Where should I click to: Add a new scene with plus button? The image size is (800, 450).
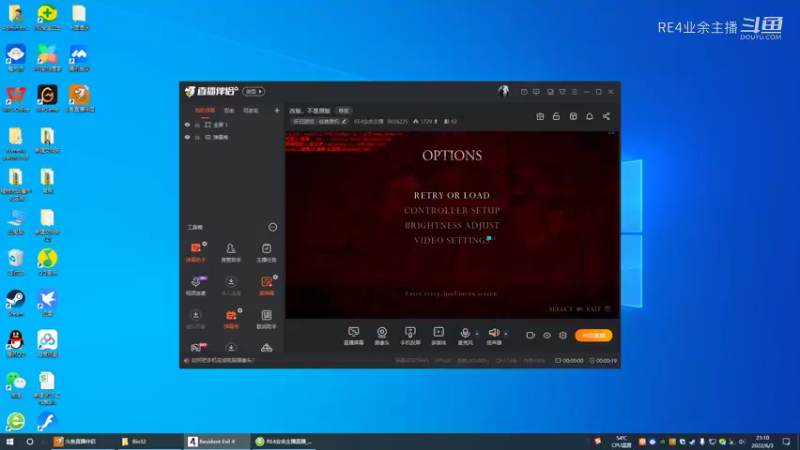click(277, 110)
